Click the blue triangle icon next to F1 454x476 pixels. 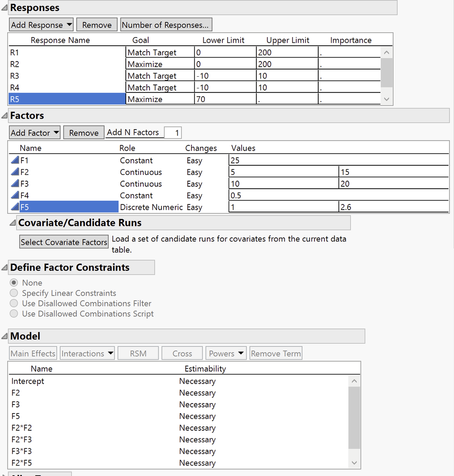click(15, 160)
